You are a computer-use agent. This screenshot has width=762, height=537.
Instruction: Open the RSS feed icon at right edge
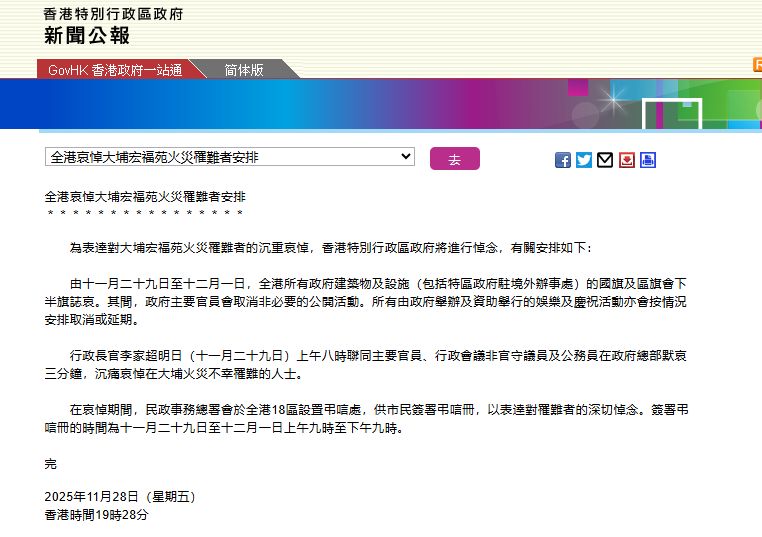[x=757, y=65]
